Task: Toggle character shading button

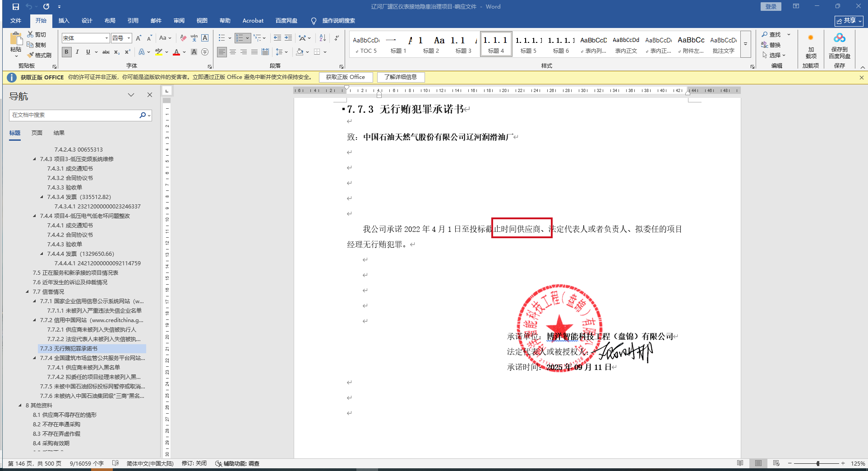Action: (x=194, y=52)
